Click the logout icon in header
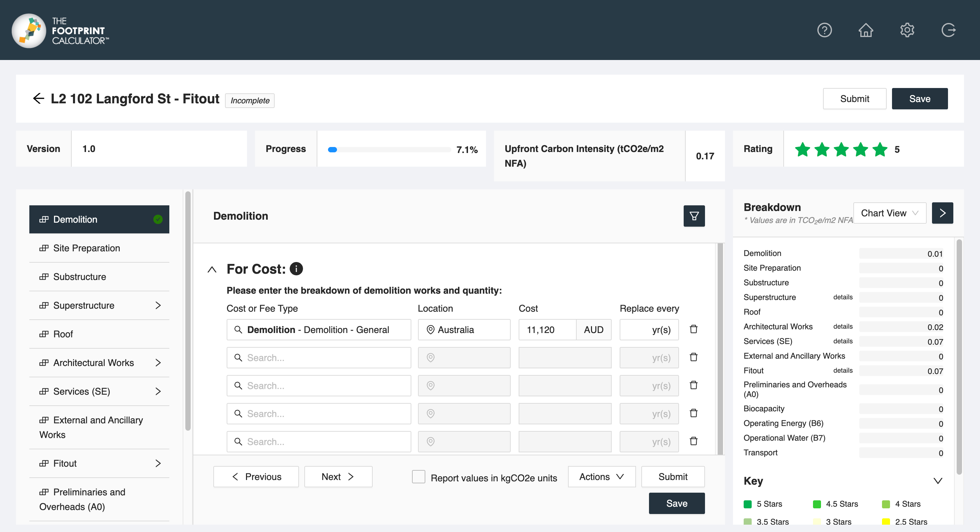Viewport: 980px width, 532px height. [948, 30]
